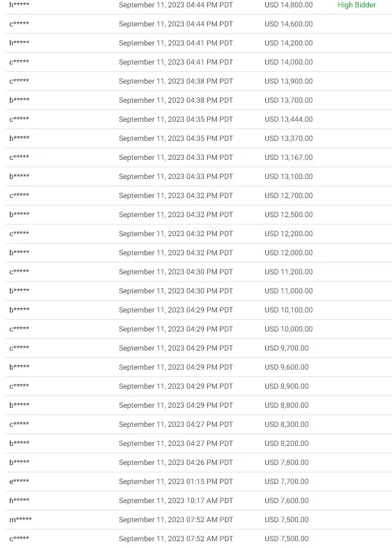The width and height of the screenshot is (392, 548).
Task: Click bidder e***** on the 01:15 PM row
Action: point(19,482)
